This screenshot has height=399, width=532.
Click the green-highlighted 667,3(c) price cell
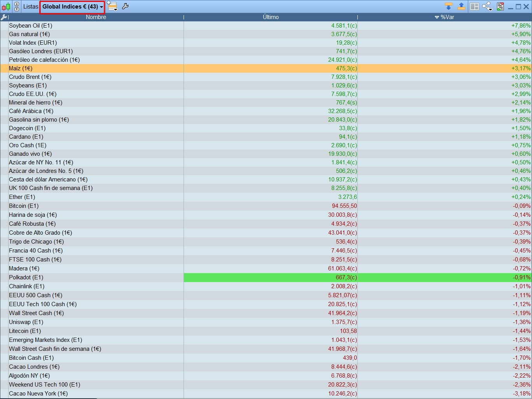pos(271,277)
